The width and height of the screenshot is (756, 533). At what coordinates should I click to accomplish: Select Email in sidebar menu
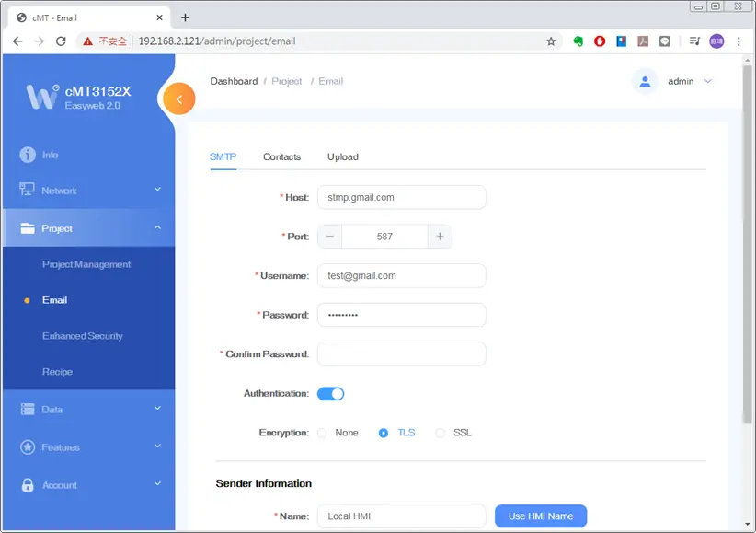(54, 300)
